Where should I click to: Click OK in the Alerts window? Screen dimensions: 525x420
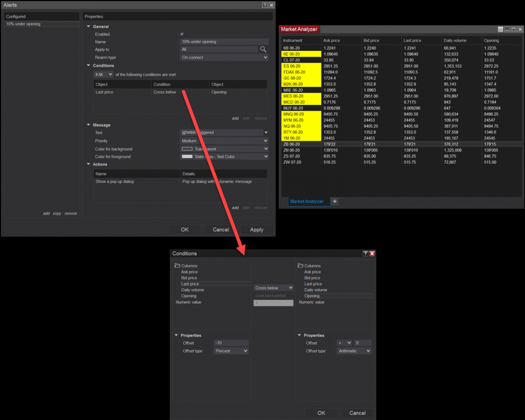click(185, 230)
